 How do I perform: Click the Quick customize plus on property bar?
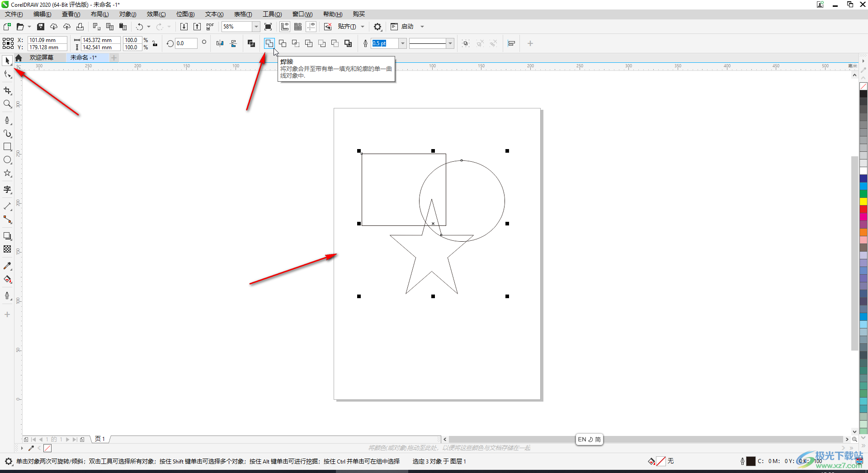(x=530, y=43)
